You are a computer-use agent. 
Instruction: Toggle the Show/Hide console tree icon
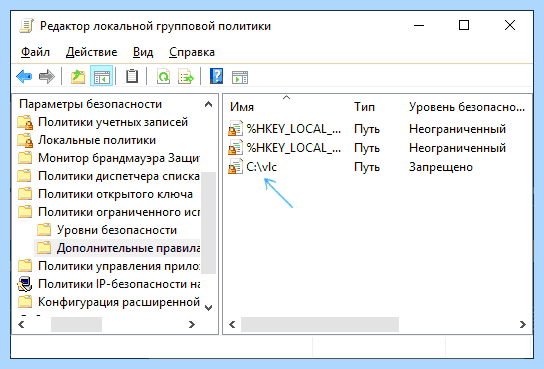point(101,76)
